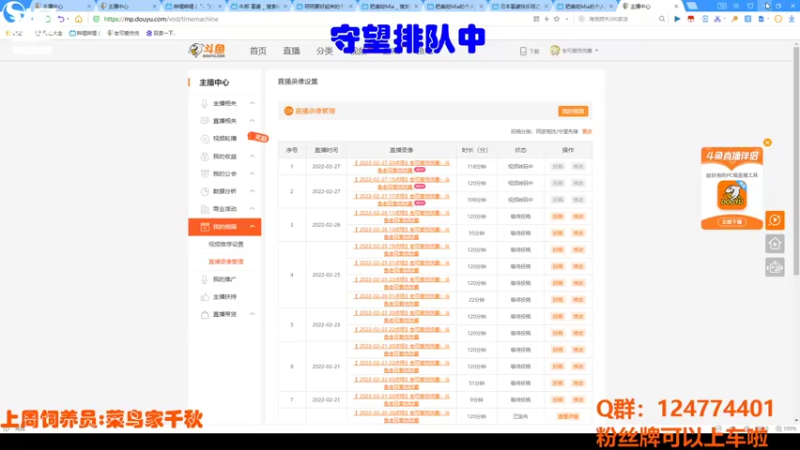Open 直播录像管理 submenu item
Image resolution: width=800 pixels, height=450 pixels.
[x=226, y=262]
